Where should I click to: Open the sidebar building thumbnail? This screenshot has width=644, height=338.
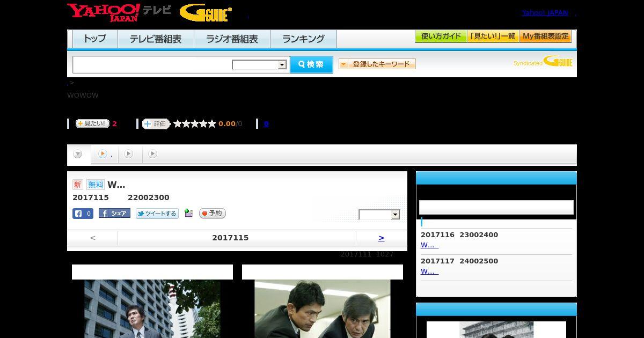point(496,330)
